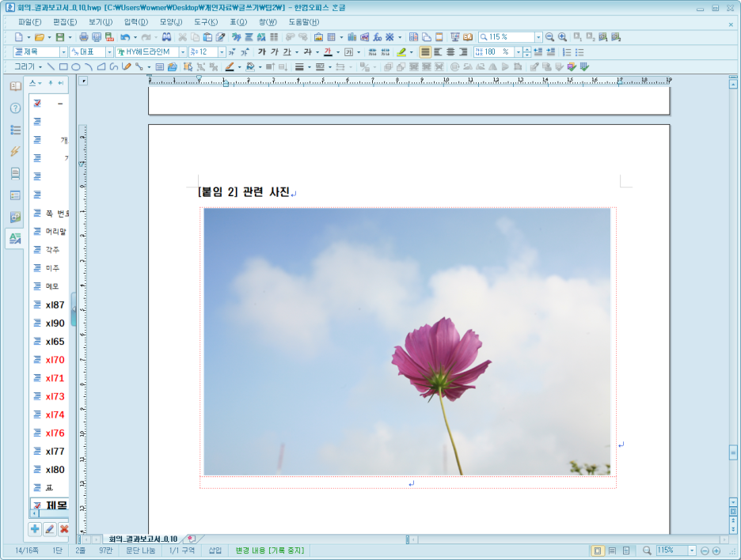The image size is (741, 560).
Task: Open the 보기(U) menu
Action: (x=101, y=22)
